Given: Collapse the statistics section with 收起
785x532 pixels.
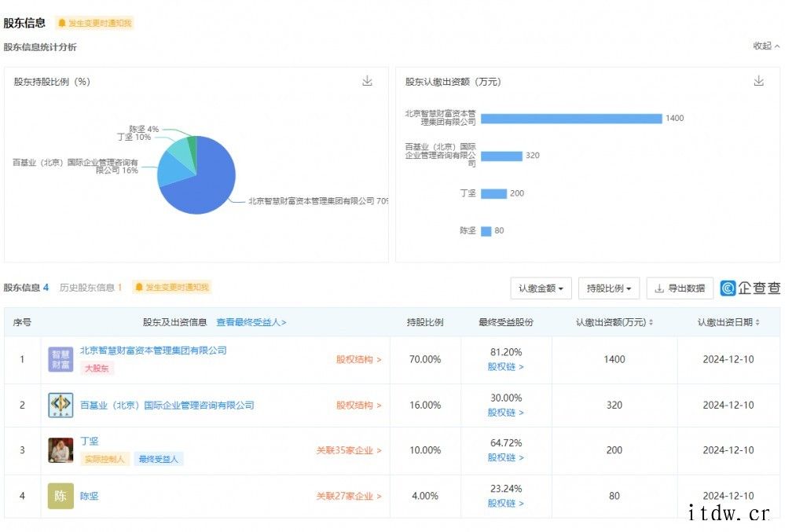Looking at the screenshot, I should coord(766,46).
